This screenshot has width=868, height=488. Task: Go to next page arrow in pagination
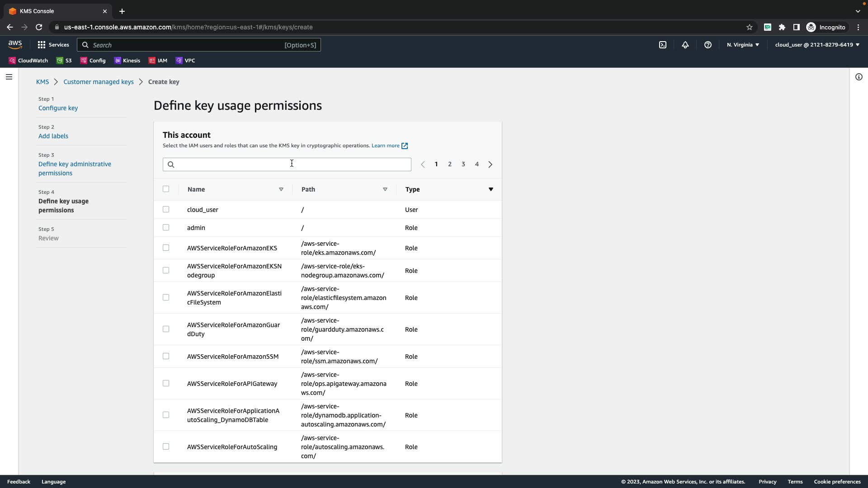coord(490,164)
